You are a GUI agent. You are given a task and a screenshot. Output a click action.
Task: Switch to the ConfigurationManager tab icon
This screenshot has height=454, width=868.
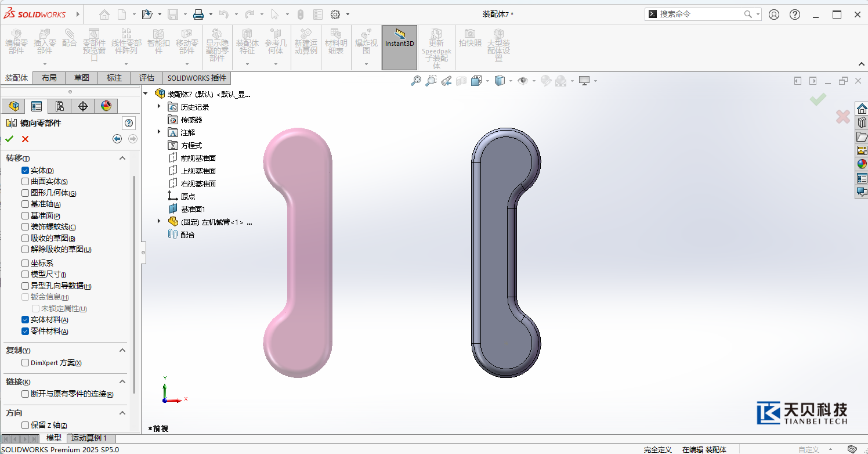(59, 106)
